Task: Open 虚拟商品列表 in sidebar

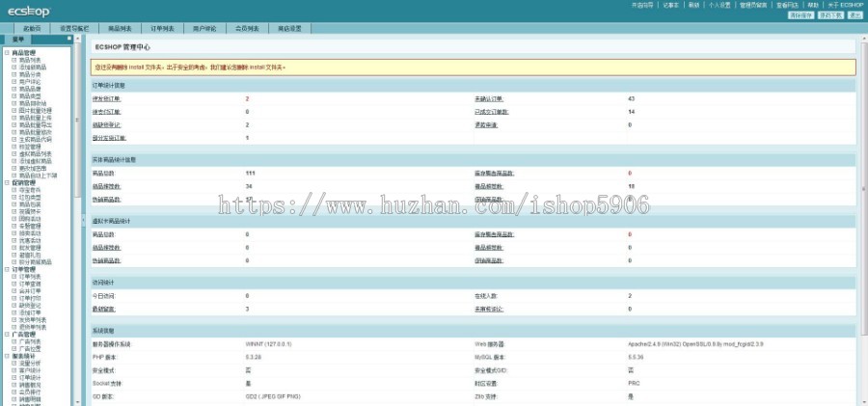Action: point(36,154)
